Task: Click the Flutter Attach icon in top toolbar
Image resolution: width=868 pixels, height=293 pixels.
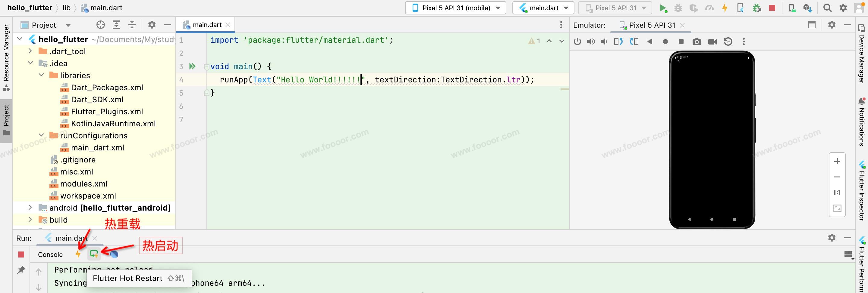Action: [x=741, y=8]
